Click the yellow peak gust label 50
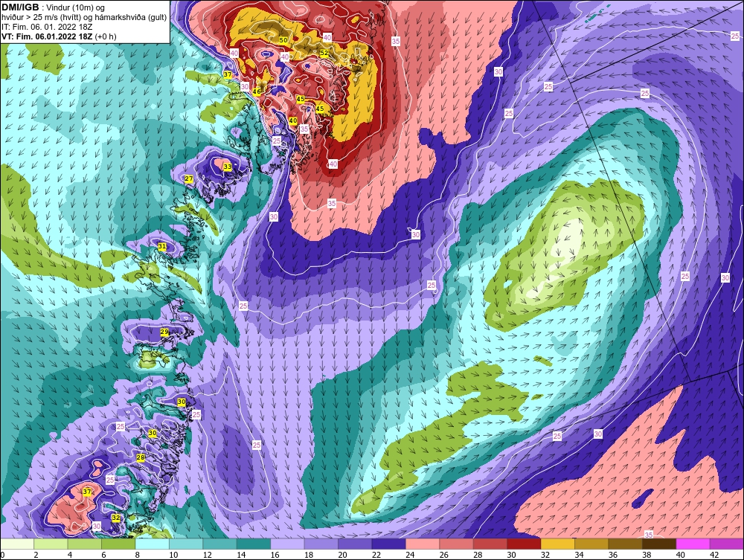The image size is (744, 560). click(283, 40)
